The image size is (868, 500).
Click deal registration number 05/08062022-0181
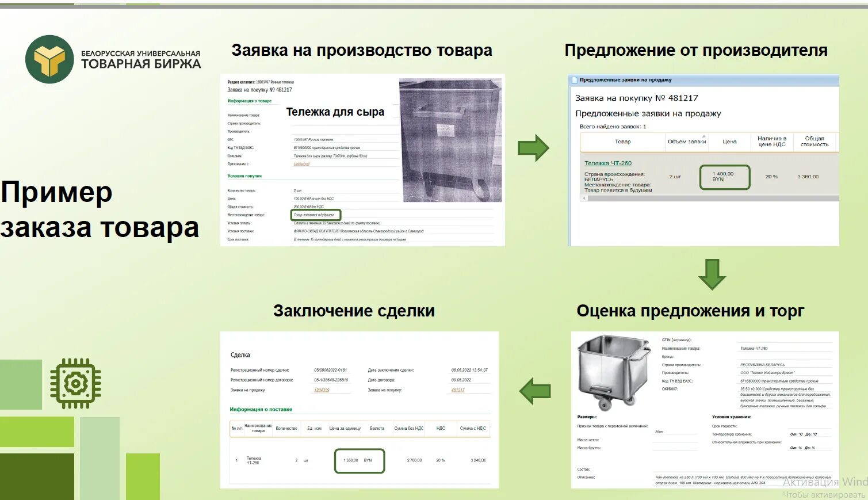(330, 370)
